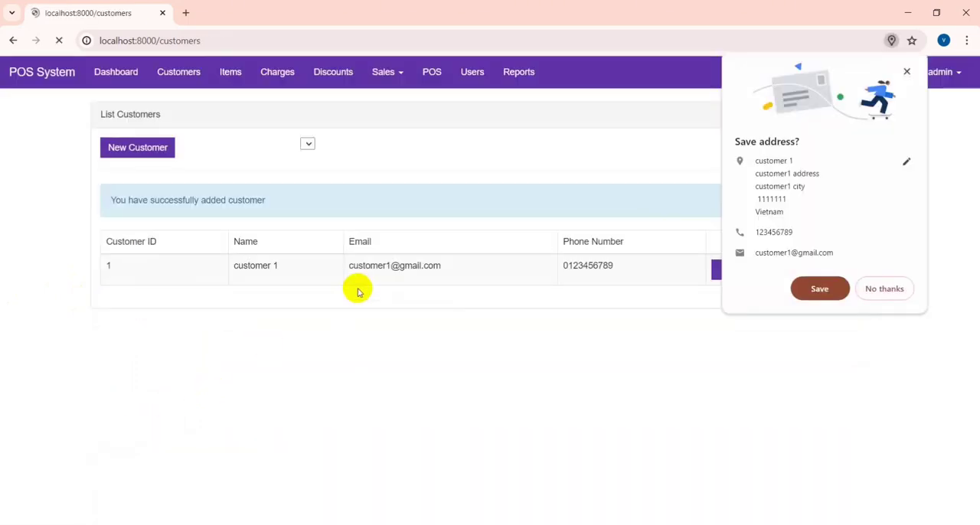Viewport: 980px width, 525px height.
Task: Stop page loading button
Action: tap(59, 41)
